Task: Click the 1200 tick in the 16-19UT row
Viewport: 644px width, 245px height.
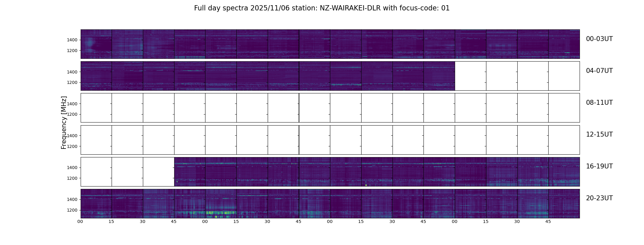Action: 73,178
